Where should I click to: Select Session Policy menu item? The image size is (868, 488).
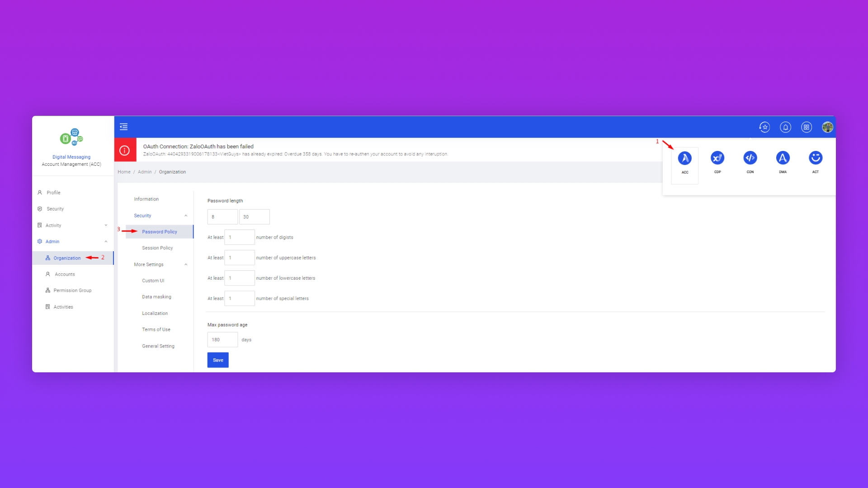[157, 248]
